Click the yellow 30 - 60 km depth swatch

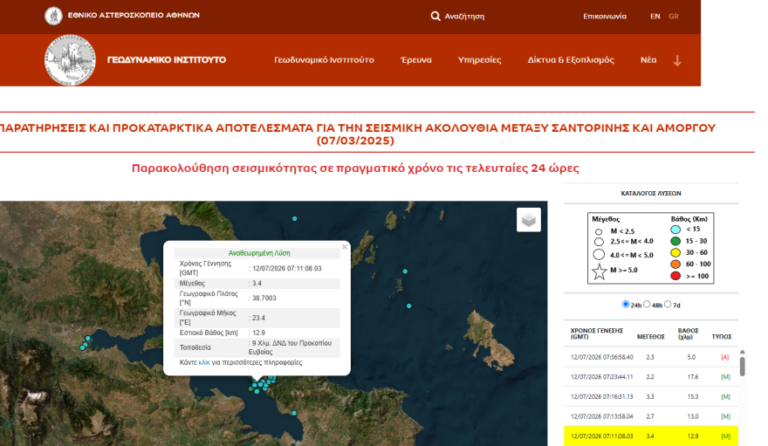[675, 253]
